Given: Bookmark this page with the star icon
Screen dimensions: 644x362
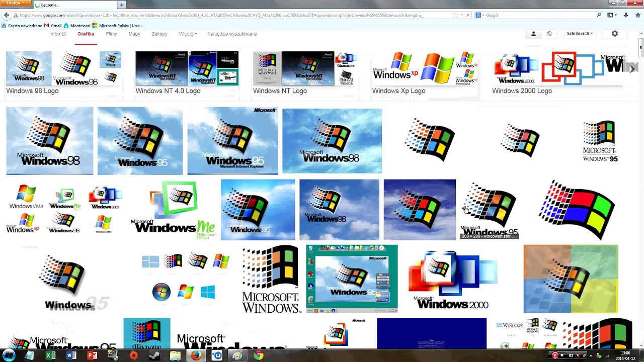Looking at the screenshot, I should (x=455, y=15).
